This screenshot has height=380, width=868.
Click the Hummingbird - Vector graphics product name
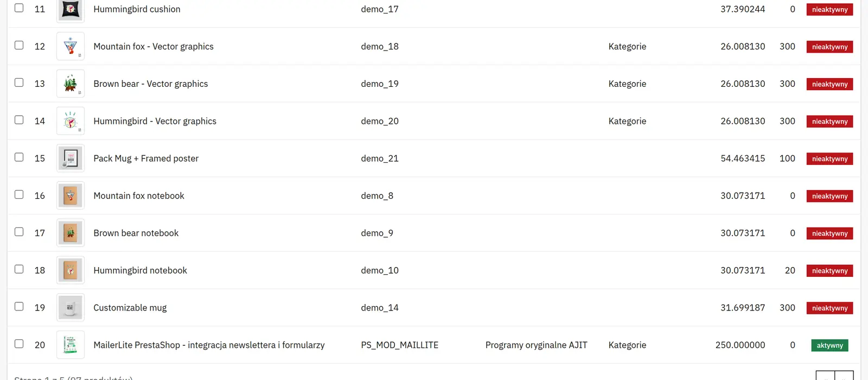[x=155, y=121]
